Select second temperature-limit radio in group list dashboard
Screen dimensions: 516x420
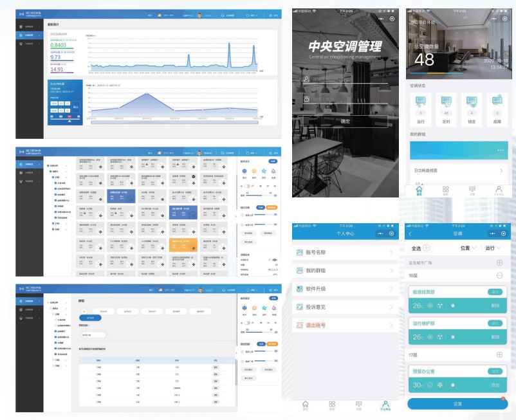click(243, 361)
